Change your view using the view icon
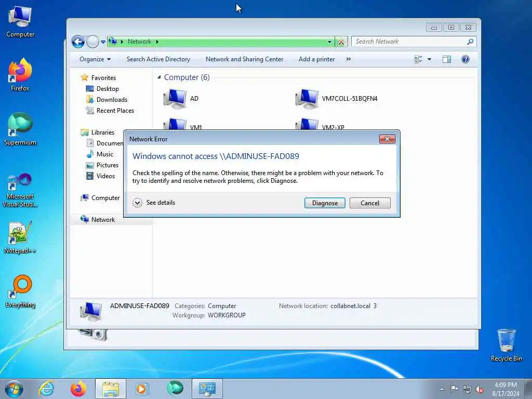This screenshot has height=399, width=532. pos(418,59)
